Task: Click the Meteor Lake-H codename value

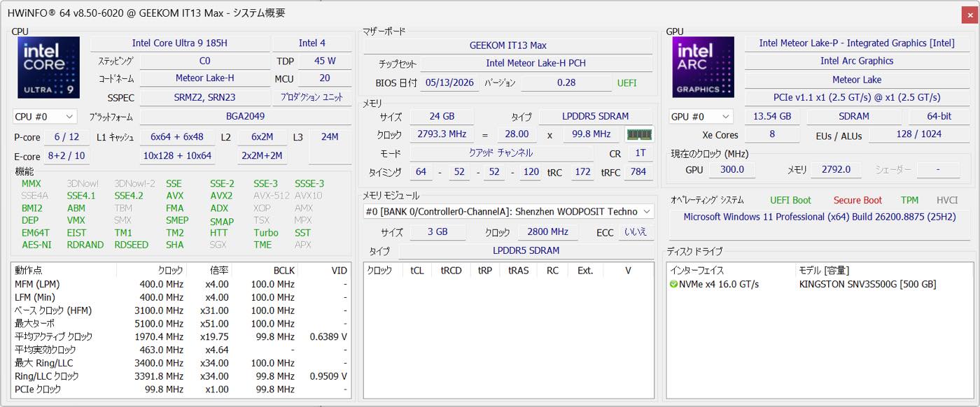Action: [204, 78]
